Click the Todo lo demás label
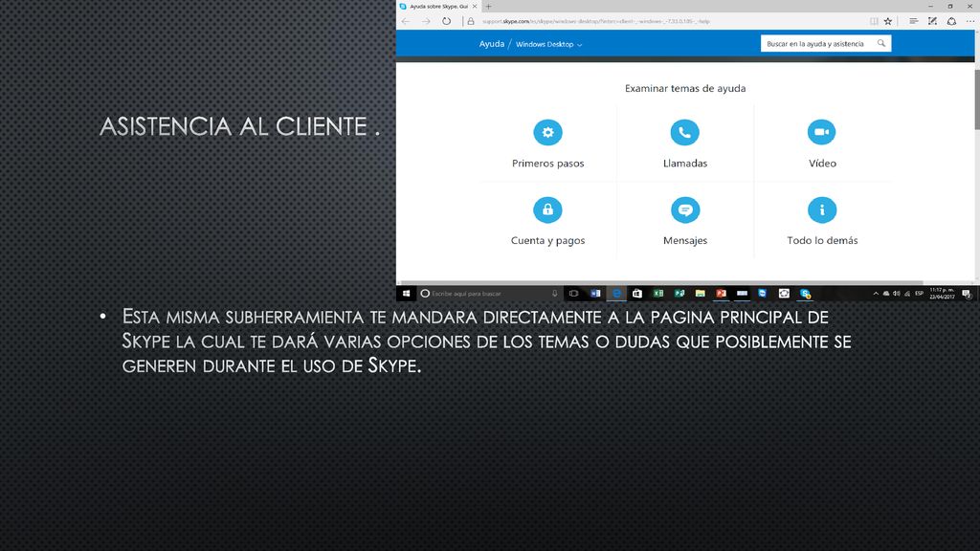980x551 pixels. pos(822,240)
